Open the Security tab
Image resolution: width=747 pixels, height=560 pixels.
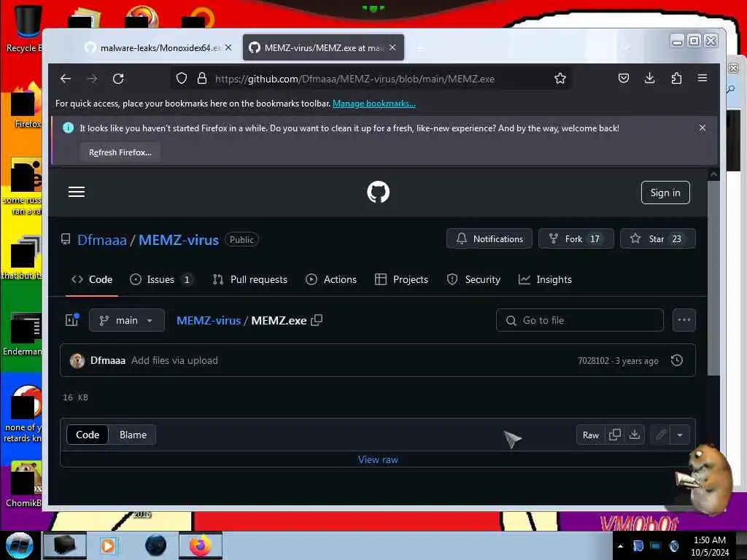pyautogui.click(x=473, y=279)
